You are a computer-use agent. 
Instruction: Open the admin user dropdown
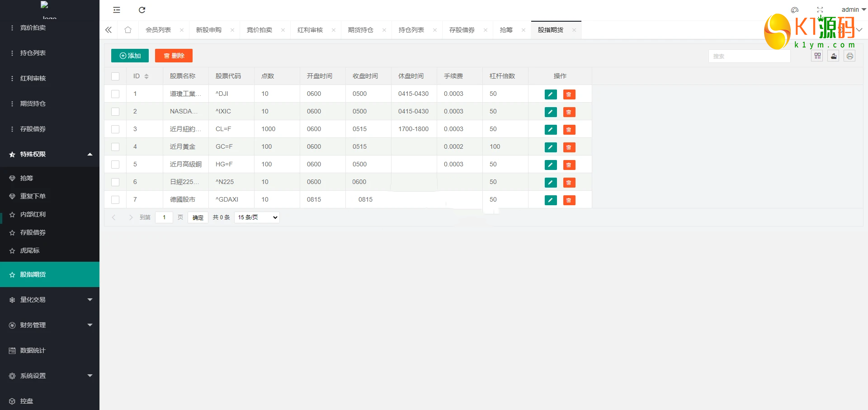coord(853,9)
